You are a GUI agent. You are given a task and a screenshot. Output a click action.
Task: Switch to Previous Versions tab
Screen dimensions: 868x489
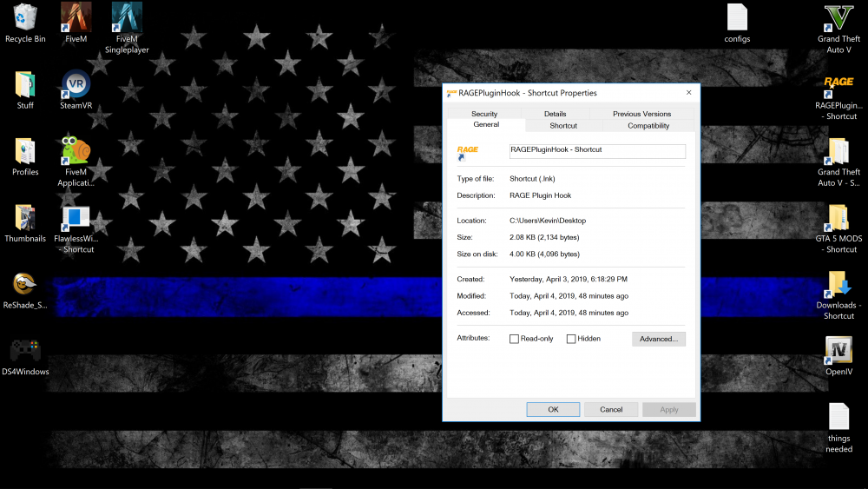[641, 114]
